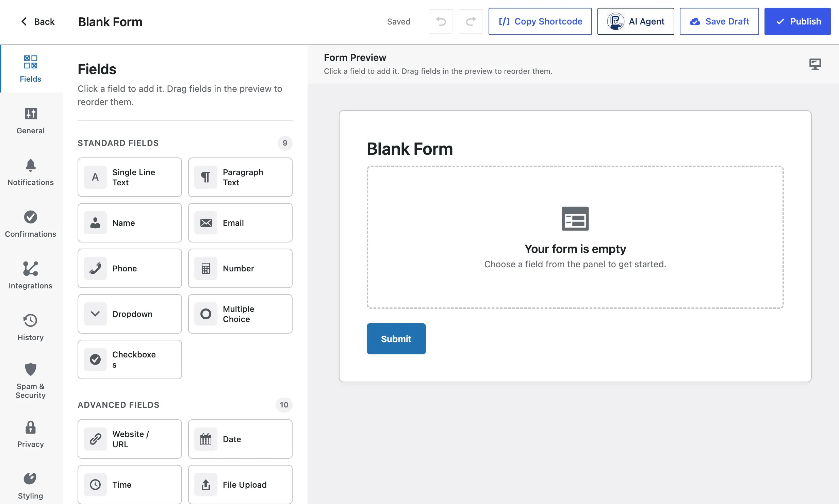839x504 pixels.
Task: Click the Advanced Fields count badge 10
Action: (284, 405)
